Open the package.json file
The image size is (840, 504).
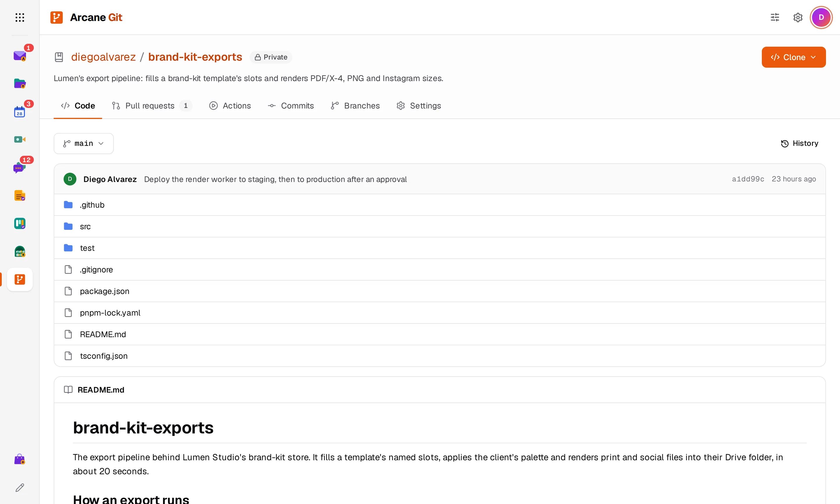[x=440, y=291]
